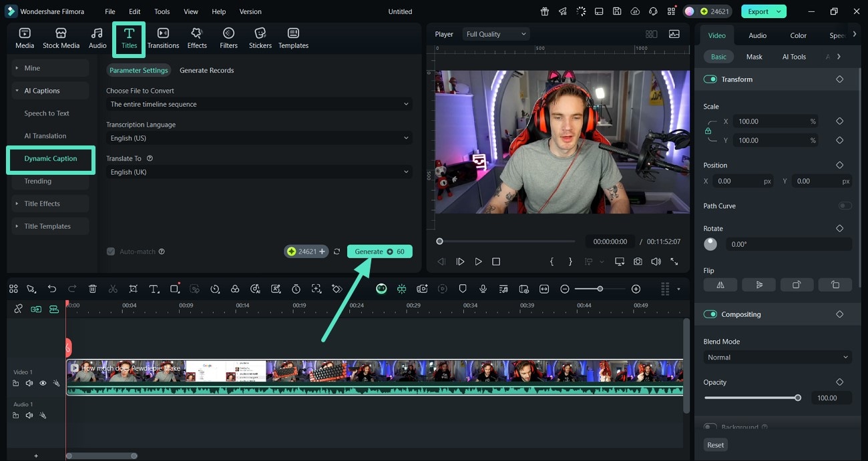Click the delete trash icon

click(93, 289)
